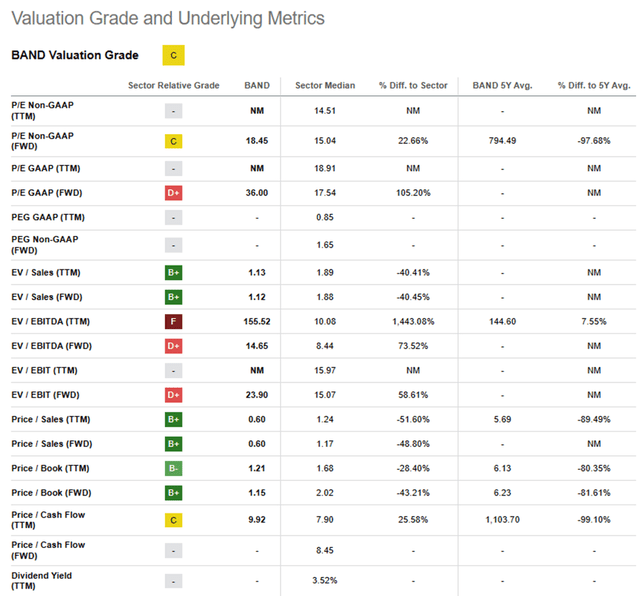Click the D+ grade badge for EV / EBIT (FWD)
Screen dimensions: 640x596
(173, 395)
